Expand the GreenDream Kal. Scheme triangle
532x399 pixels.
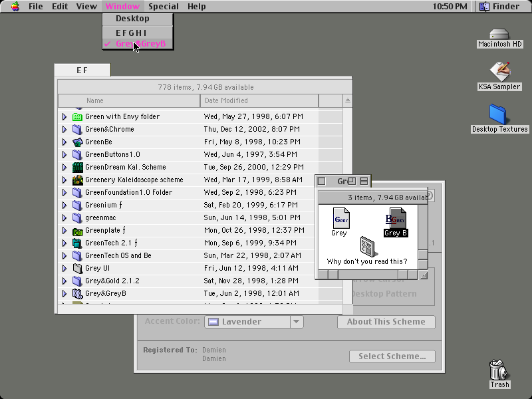tap(65, 168)
